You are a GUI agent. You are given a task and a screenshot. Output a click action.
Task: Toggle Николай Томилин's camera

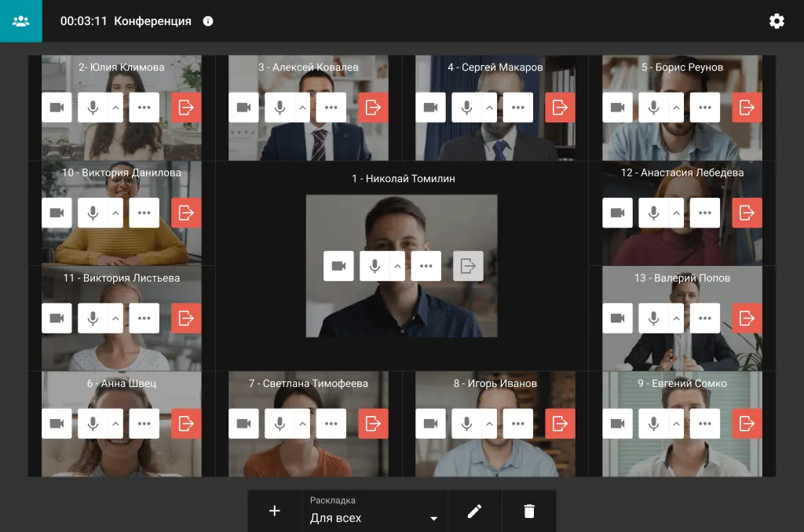click(x=338, y=266)
